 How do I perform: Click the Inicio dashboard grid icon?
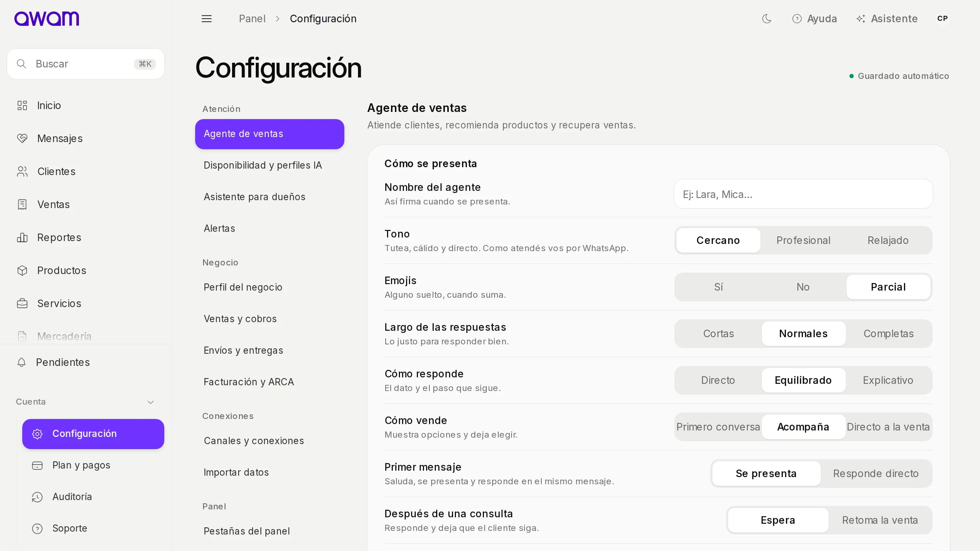(x=22, y=105)
